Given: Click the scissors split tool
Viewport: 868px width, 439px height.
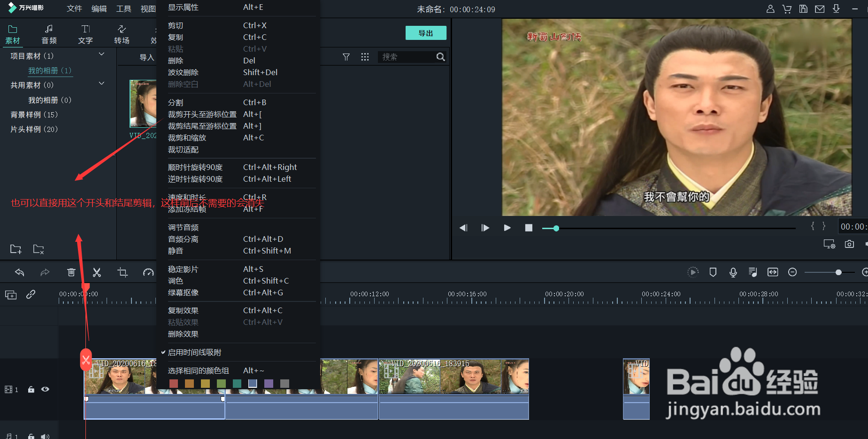Looking at the screenshot, I should coord(97,272).
